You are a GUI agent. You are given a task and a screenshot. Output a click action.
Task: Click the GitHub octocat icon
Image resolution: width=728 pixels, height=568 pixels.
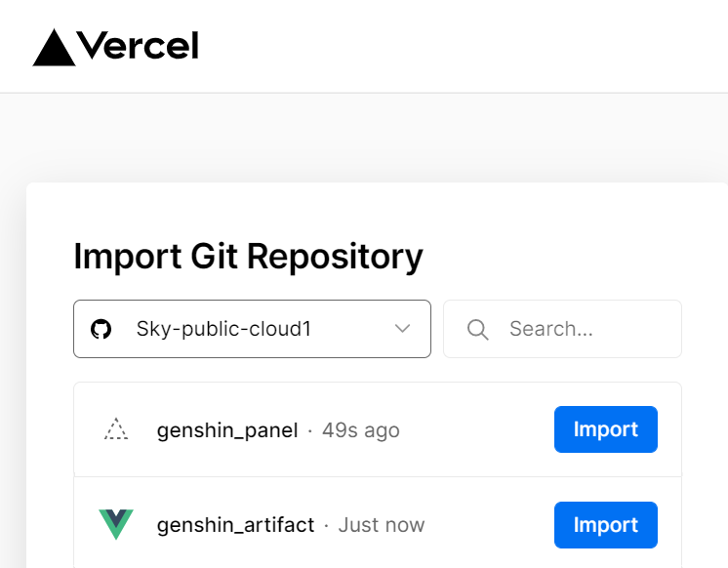(x=101, y=329)
